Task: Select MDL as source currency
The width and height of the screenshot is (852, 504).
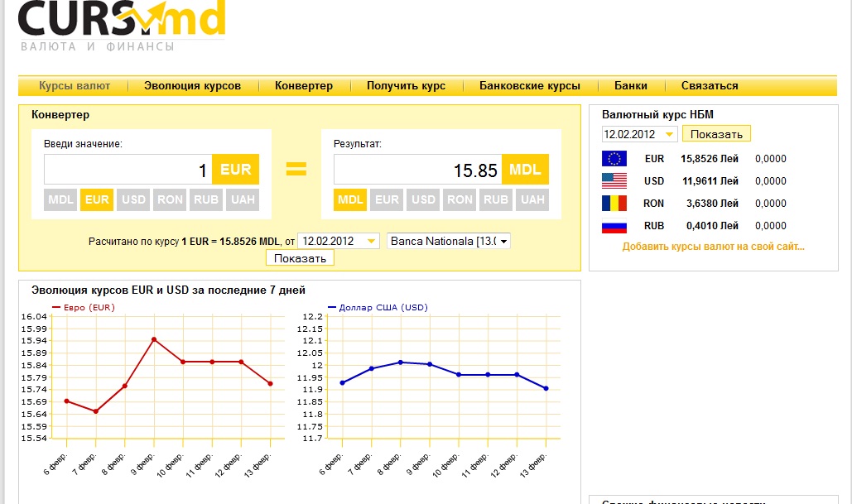Action: point(60,199)
